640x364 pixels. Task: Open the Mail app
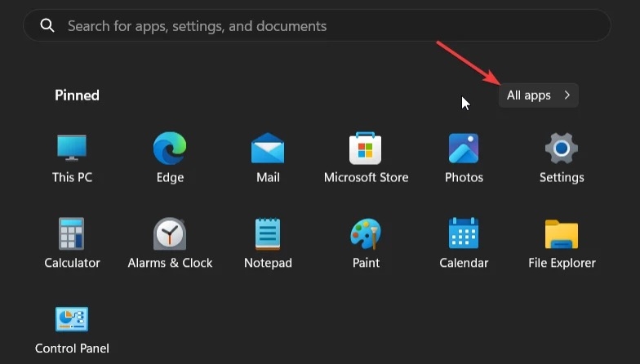(268, 158)
